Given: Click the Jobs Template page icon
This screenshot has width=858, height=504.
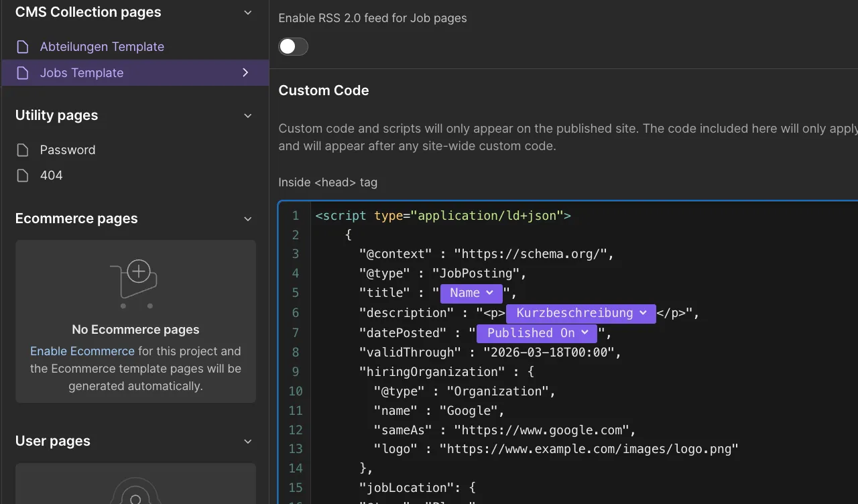Looking at the screenshot, I should [23, 73].
